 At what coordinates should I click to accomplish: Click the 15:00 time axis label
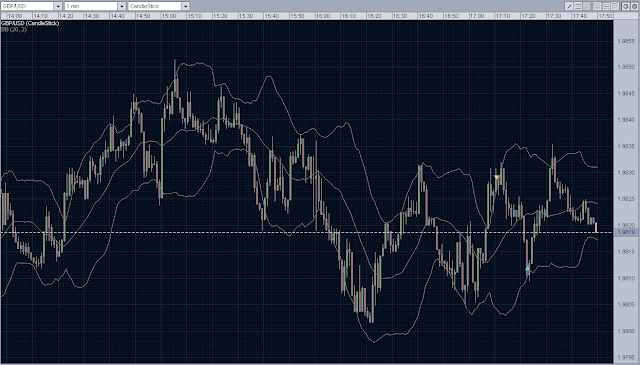169,16
